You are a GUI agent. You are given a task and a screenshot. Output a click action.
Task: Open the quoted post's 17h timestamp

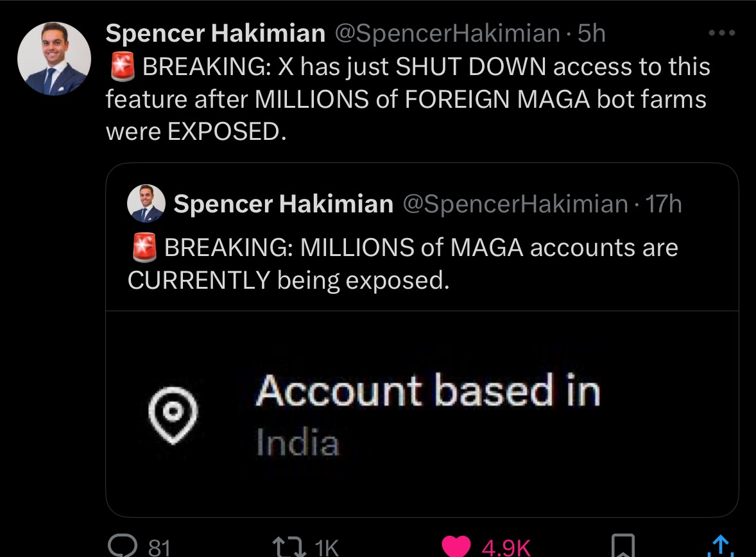664,204
